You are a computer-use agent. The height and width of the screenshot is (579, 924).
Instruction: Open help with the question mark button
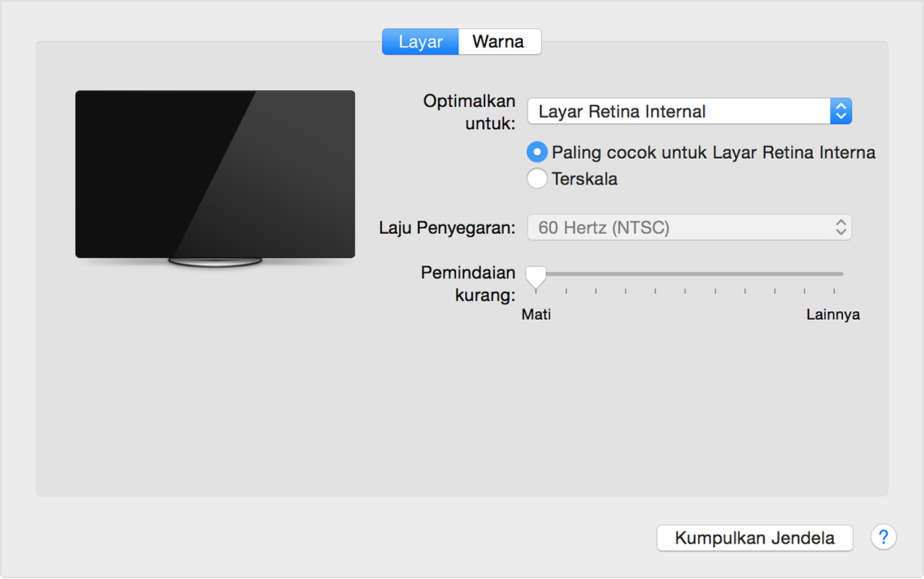884,537
